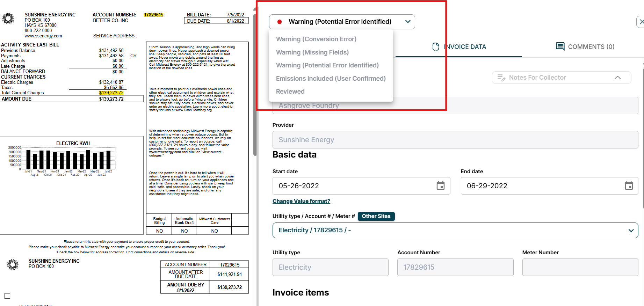Close the invoice panel with X button
The height and width of the screenshot is (306, 644).
click(641, 22)
